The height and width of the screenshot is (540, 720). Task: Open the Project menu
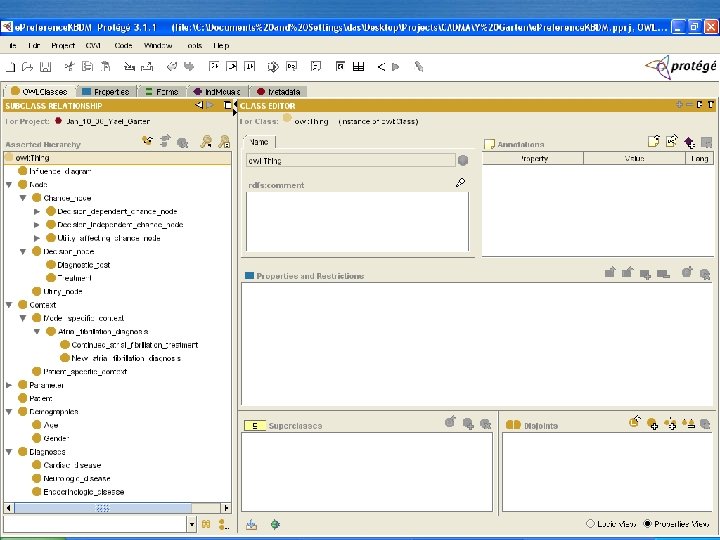click(62, 45)
